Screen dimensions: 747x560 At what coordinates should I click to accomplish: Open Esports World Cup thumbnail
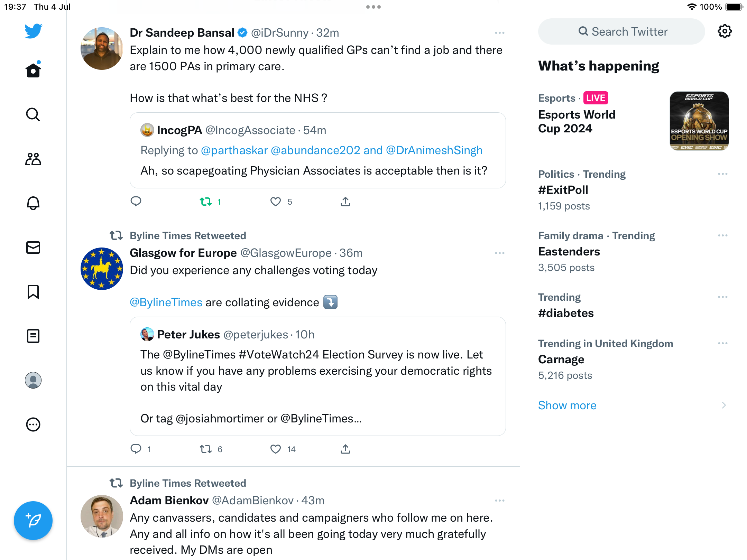click(x=699, y=121)
